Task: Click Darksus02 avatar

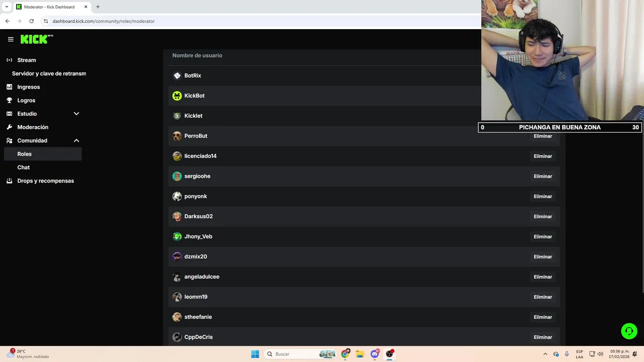Action: pos(177,216)
